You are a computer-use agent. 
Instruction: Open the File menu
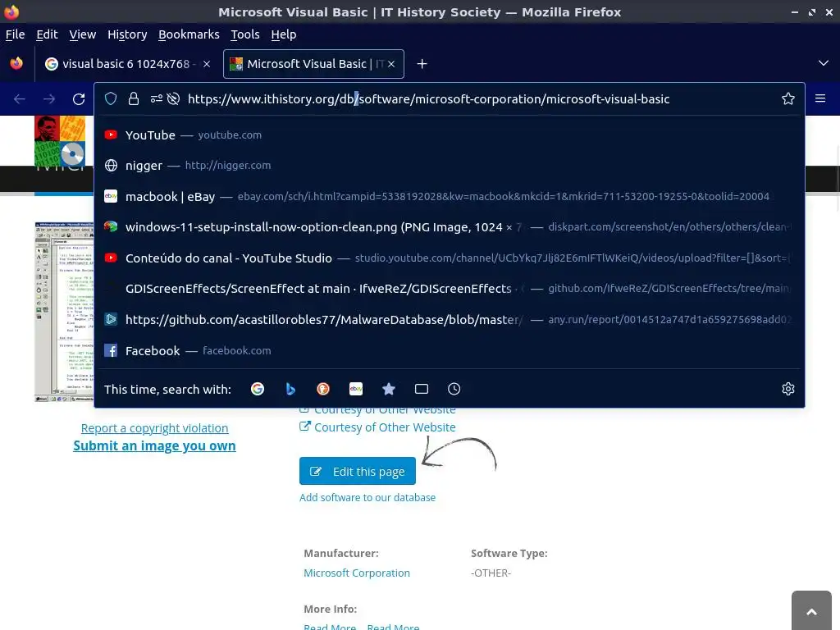click(15, 34)
